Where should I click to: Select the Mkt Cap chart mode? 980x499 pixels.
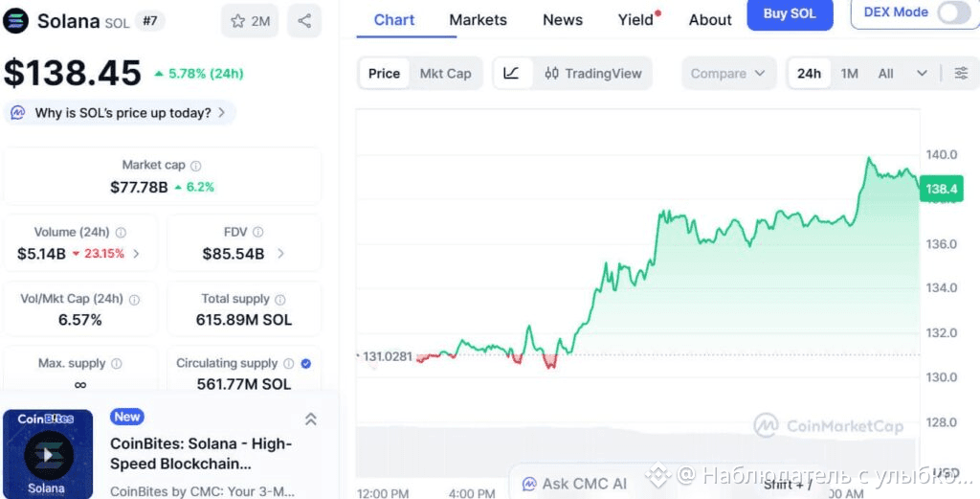coord(445,73)
